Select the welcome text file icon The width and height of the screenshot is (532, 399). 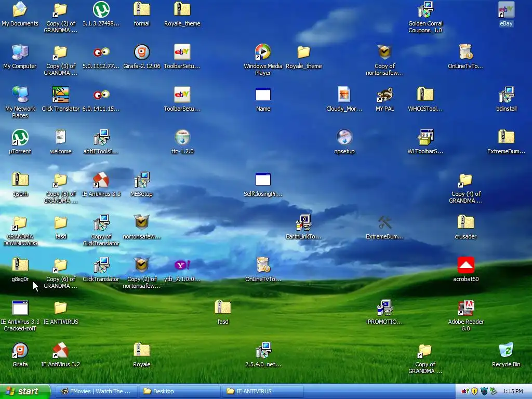point(61,137)
